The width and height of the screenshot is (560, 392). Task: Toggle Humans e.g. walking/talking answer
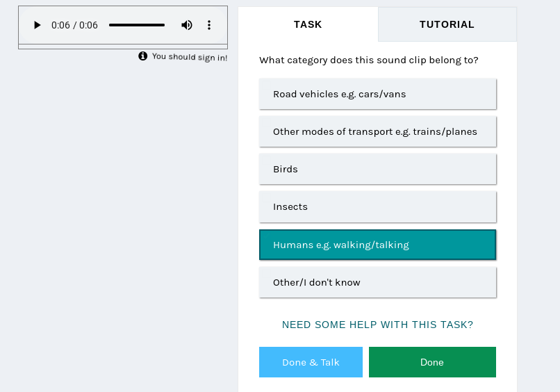coord(377,245)
